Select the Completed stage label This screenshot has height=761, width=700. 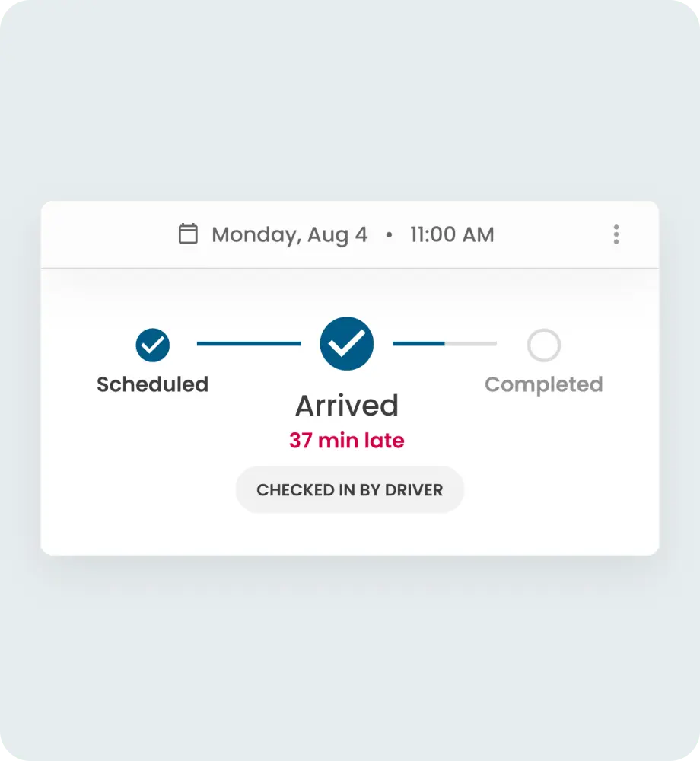pos(543,384)
